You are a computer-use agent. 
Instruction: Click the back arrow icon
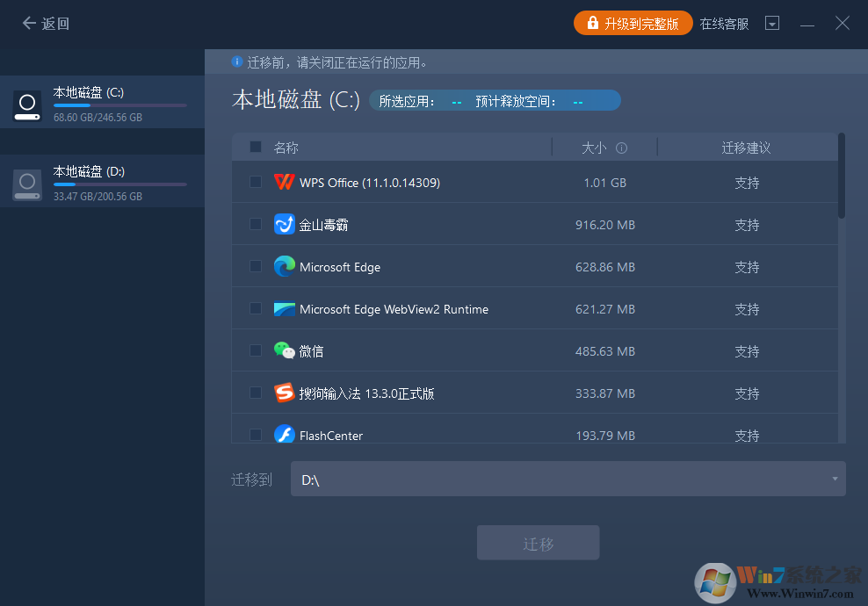(29, 23)
